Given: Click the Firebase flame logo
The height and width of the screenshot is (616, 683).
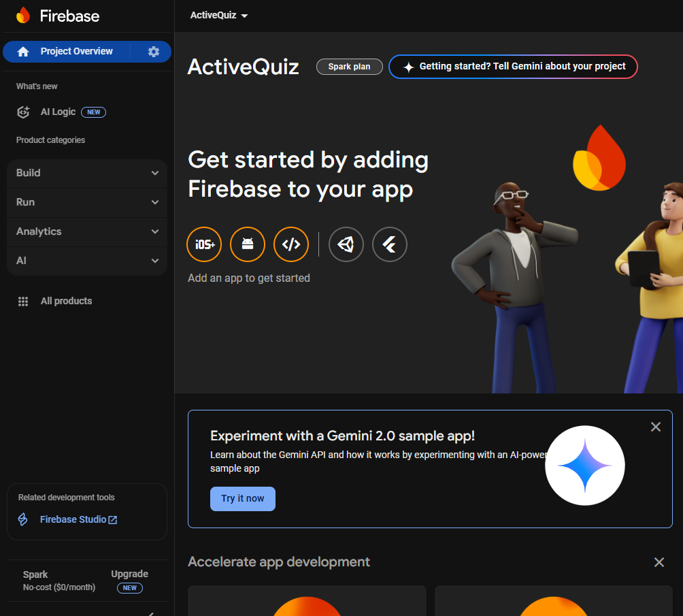Looking at the screenshot, I should 23,16.
